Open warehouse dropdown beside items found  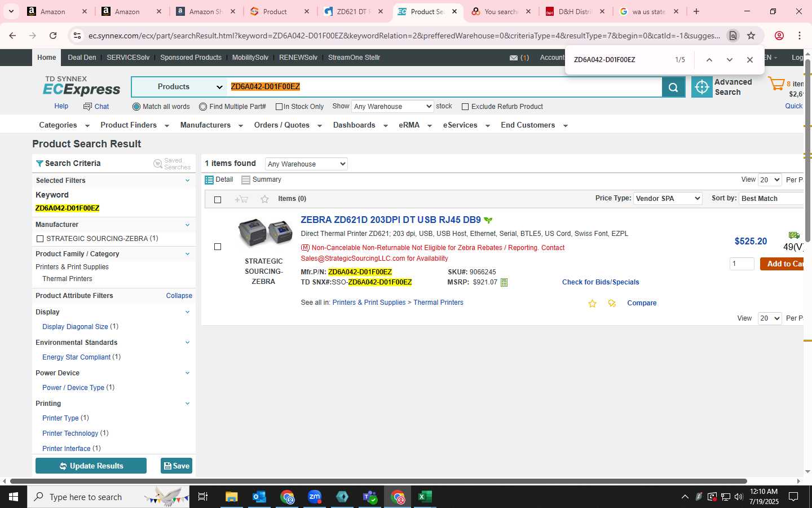point(306,164)
